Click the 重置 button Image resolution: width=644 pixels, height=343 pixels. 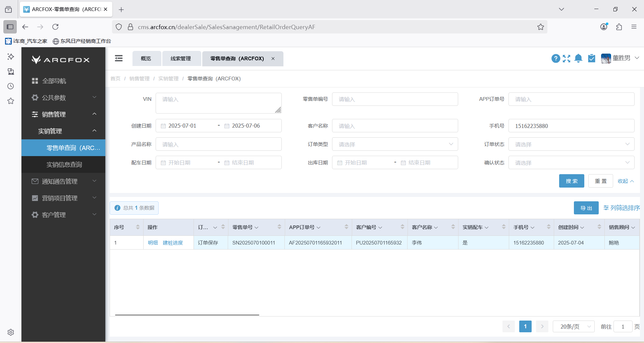coord(601,181)
